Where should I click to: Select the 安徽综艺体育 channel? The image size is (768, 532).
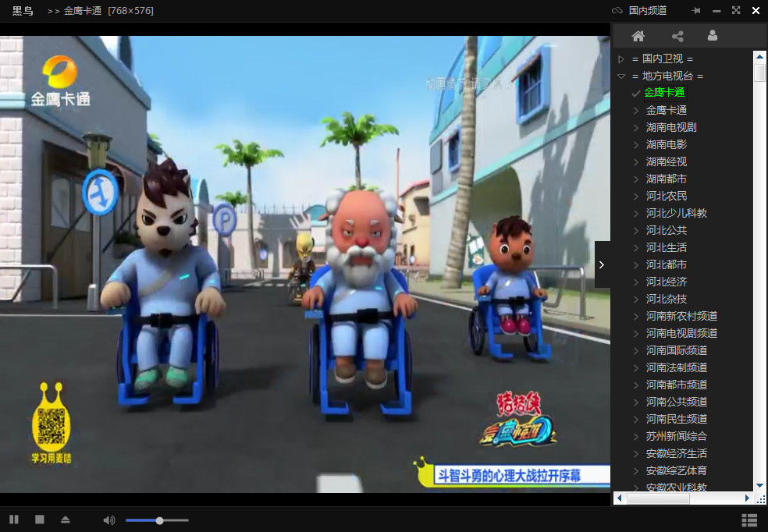677,470
